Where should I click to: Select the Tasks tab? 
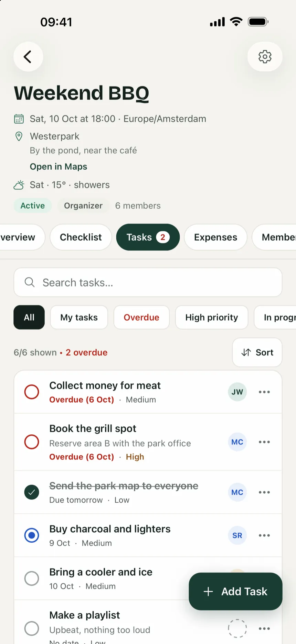click(x=148, y=237)
